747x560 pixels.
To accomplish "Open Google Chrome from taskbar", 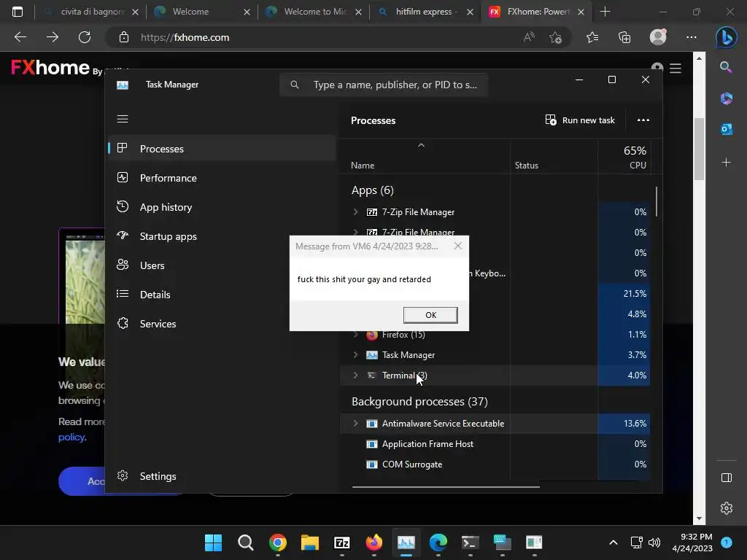I will pyautogui.click(x=278, y=542).
